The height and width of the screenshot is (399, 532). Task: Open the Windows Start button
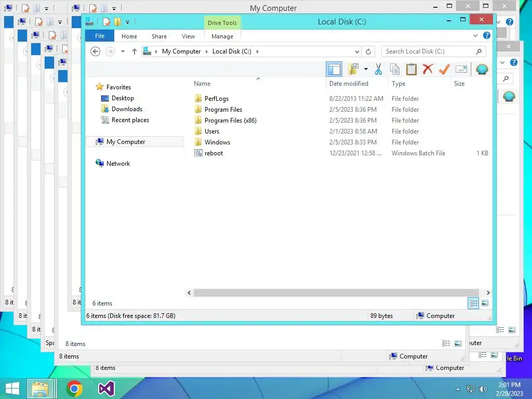click(12, 389)
